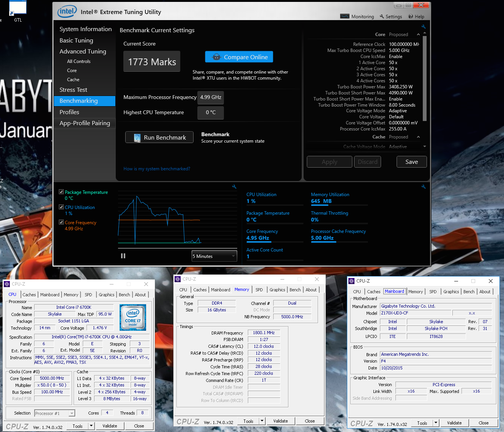Screen dimensions: 504x432
Task: Open Help question mark icon
Action: 411,16
